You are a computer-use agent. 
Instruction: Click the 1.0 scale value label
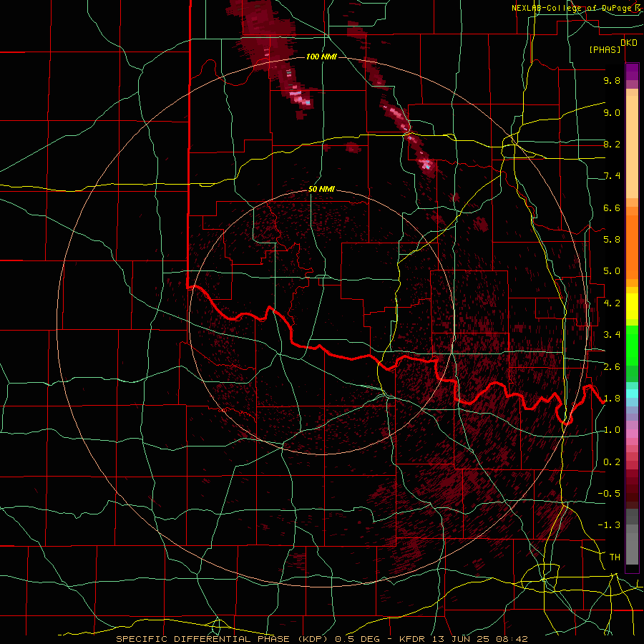(612, 430)
